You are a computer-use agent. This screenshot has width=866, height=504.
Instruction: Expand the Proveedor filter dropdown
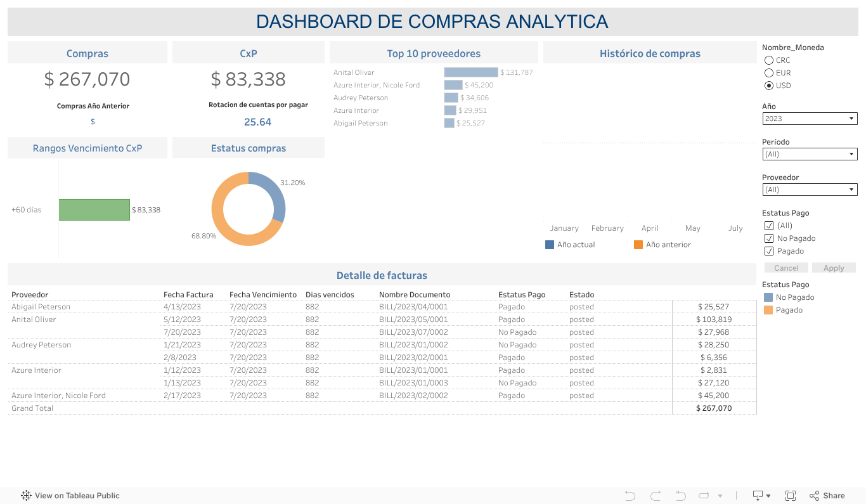coord(810,190)
